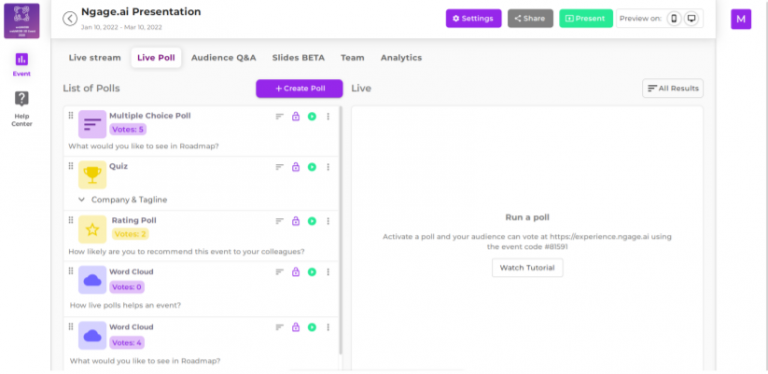Click the 'Run a poll' heading
Screen dimensions: 768x374
click(527, 217)
